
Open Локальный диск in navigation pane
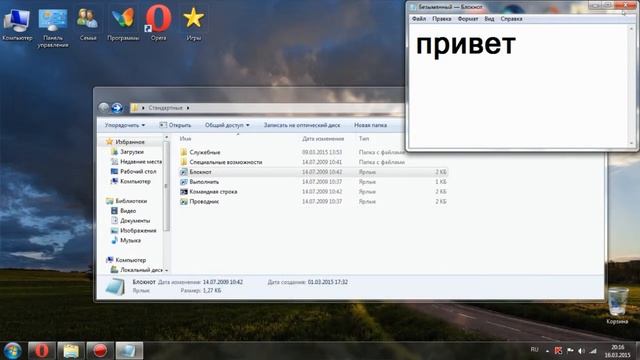tap(142, 270)
